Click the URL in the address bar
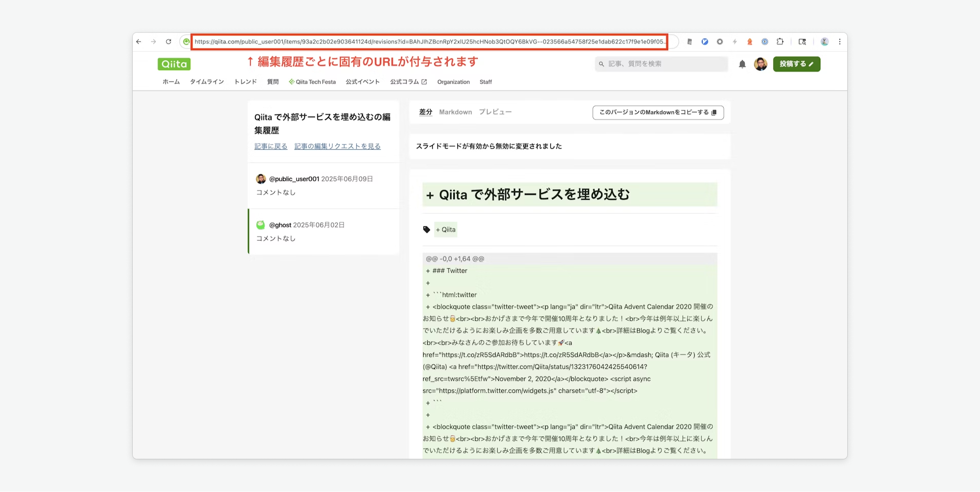The height and width of the screenshot is (492, 980). pyautogui.click(x=429, y=42)
